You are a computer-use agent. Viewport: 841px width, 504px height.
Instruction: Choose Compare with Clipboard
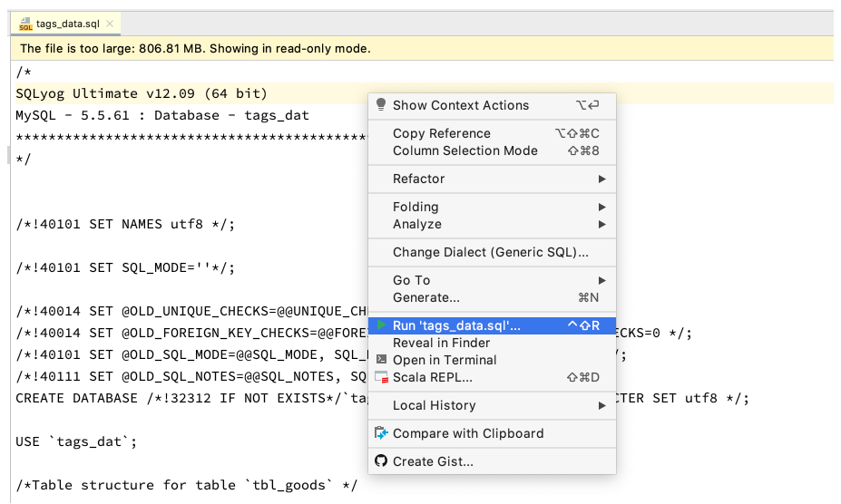(492, 433)
